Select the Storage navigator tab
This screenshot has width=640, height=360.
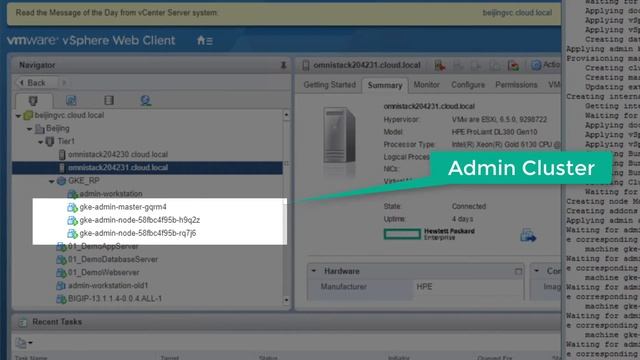[109, 100]
